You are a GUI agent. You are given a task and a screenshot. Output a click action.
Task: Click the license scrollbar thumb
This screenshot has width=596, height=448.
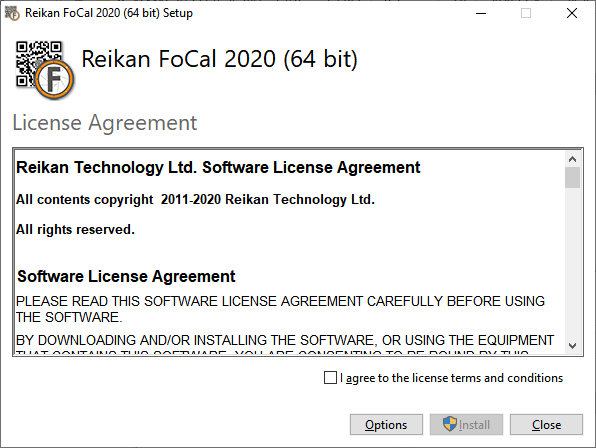point(572,177)
